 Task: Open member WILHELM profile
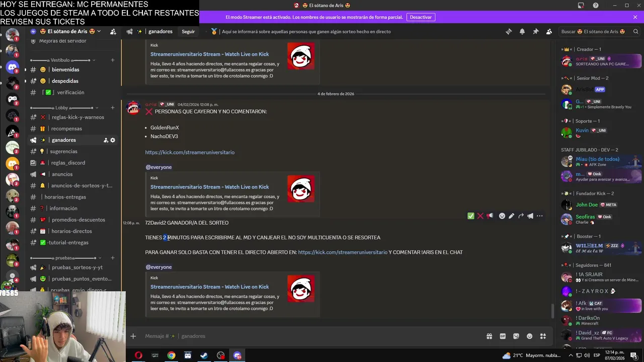(x=602, y=248)
